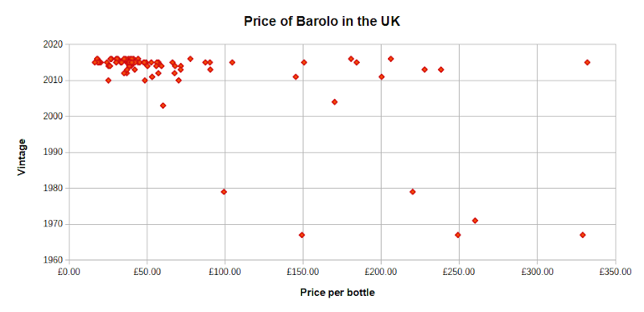The height and width of the screenshot is (312, 644).
Task: Select the Price per bottle axis title
Action: pos(337,293)
